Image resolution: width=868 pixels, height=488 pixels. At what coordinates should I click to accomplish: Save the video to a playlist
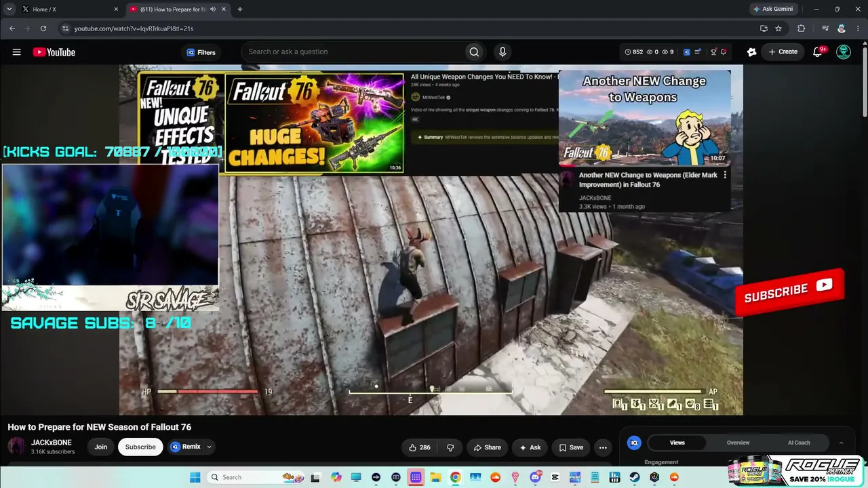(x=571, y=447)
